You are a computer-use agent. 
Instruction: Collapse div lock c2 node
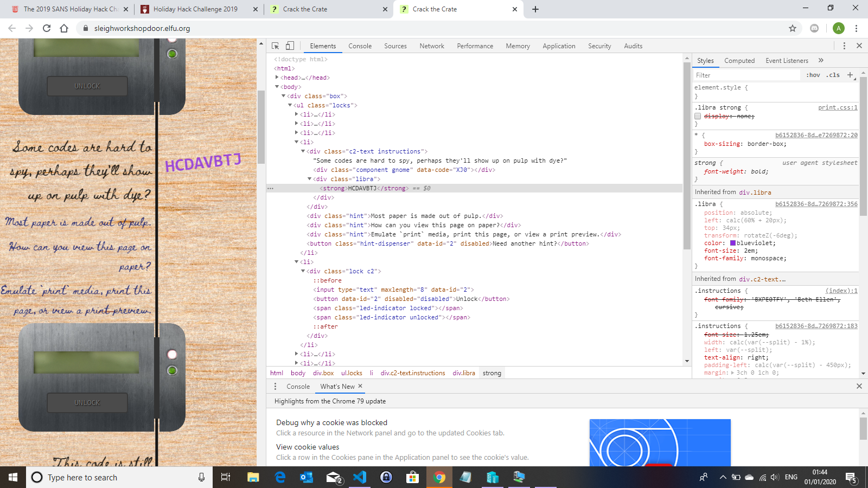point(303,271)
